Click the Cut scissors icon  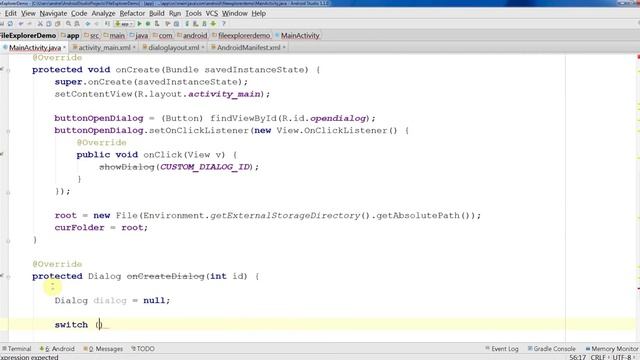click(x=40, y=24)
